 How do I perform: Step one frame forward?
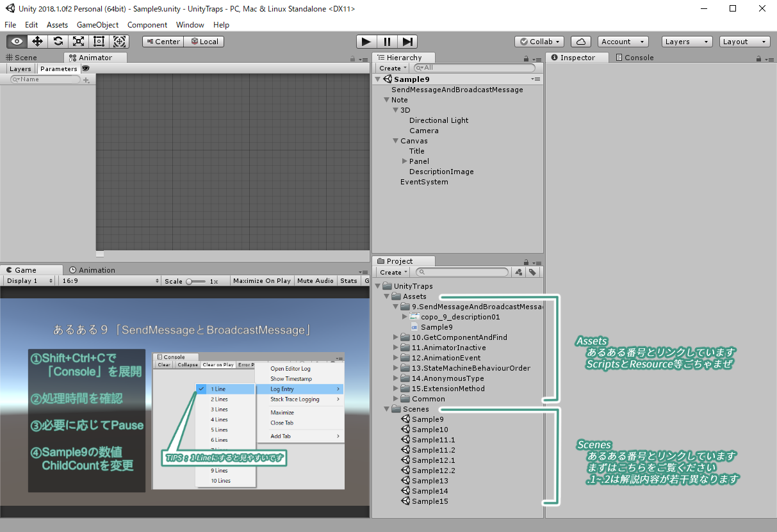click(x=407, y=42)
